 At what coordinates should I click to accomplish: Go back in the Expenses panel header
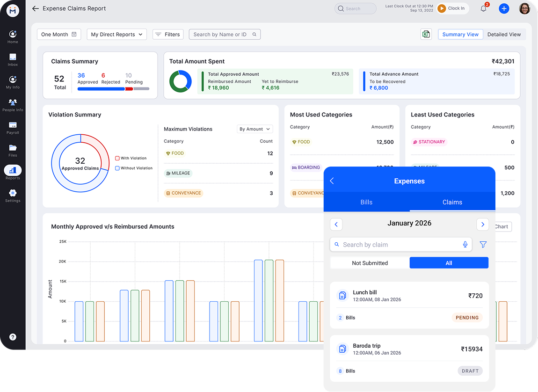[332, 181]
